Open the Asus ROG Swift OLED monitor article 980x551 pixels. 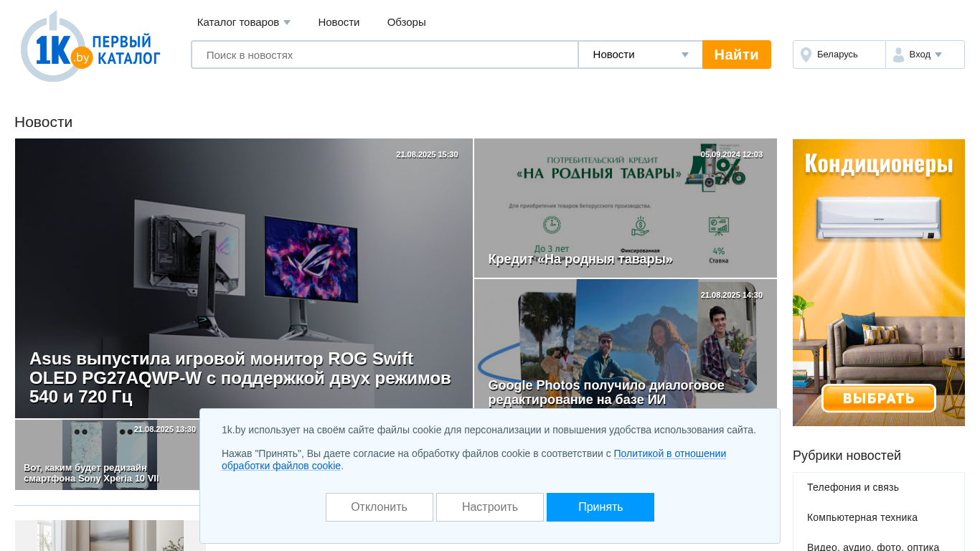[243, 278]
